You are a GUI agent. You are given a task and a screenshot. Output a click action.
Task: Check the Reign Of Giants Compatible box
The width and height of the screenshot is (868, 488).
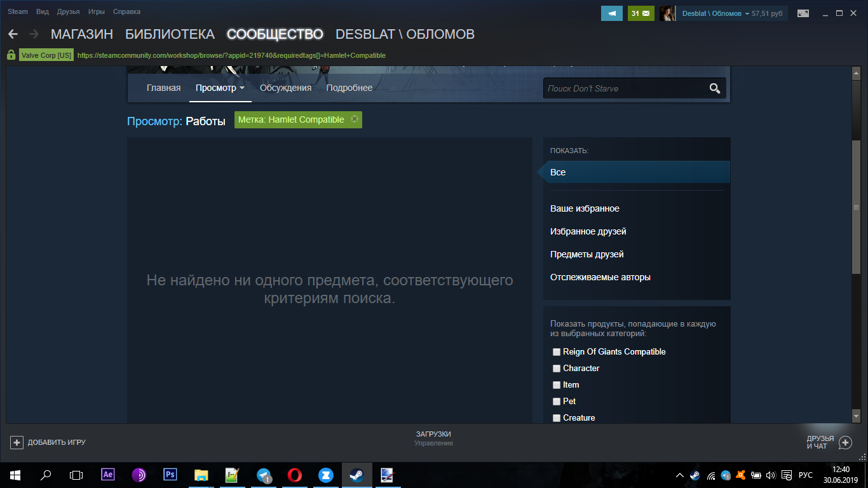(557, 352)
